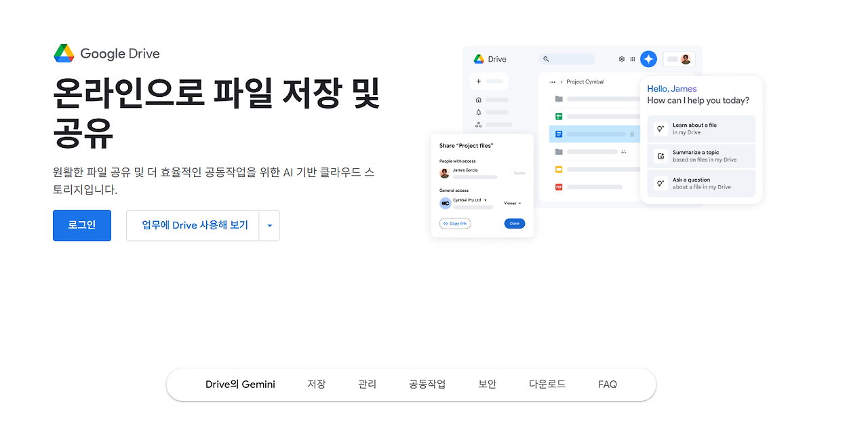Click James Garcia's avatar in share dialog
Screen dimensions: 868x430
[445, 173]
